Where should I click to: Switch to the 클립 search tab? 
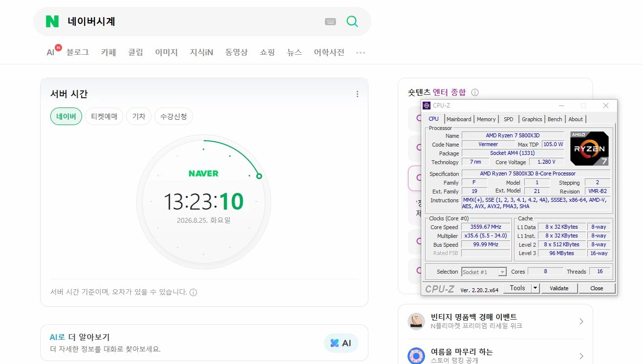pos(135,52)
